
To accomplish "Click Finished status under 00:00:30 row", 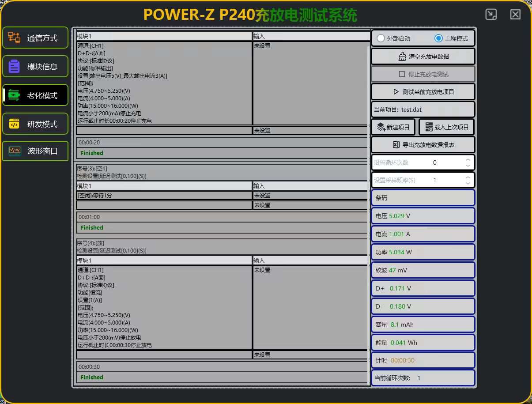I will point(92,378).
